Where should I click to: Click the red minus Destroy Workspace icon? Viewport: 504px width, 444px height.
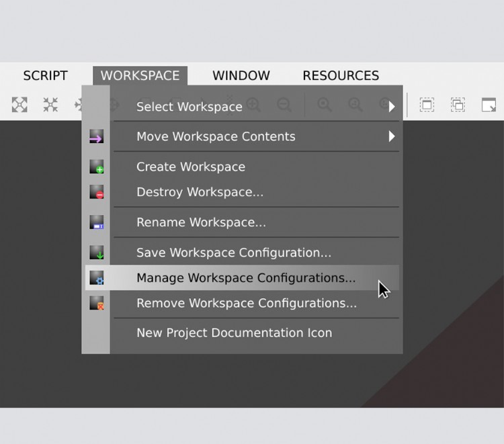pos(96,193)
